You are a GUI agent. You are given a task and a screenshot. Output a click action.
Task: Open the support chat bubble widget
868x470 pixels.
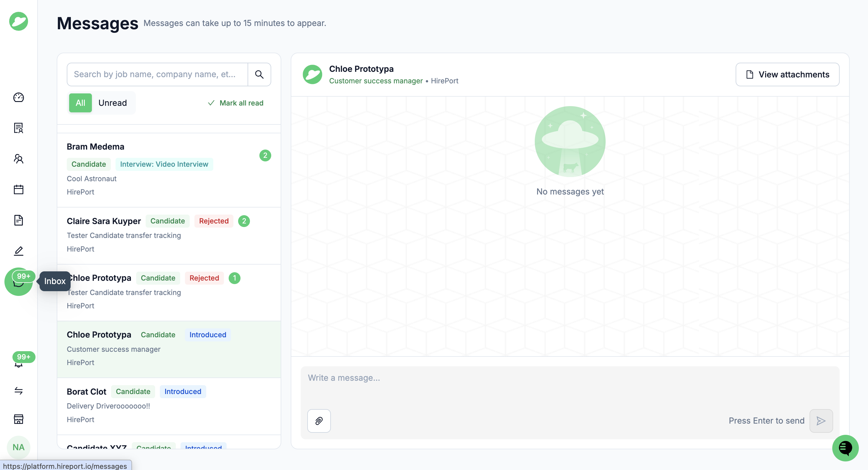[845, 448]
